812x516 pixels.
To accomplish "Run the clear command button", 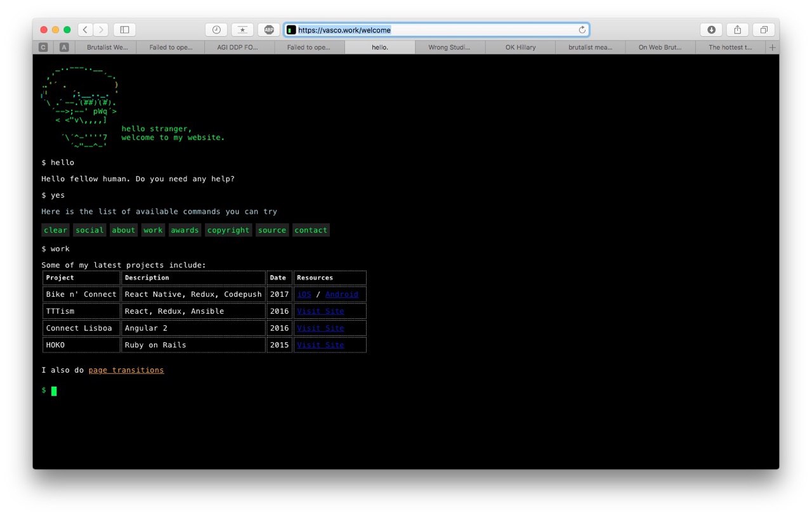I will point(56,230).
